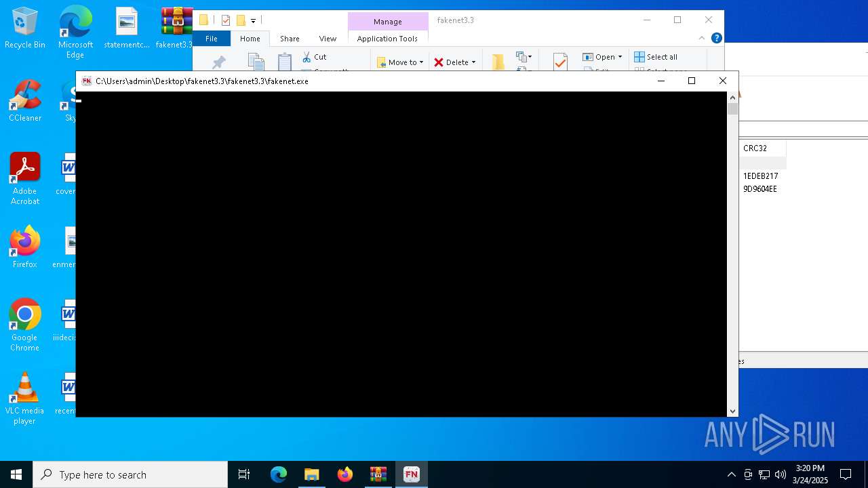The image size is (868, 488).
Task: Click the Properties checkmark icon
Action: tap(560, 62)
